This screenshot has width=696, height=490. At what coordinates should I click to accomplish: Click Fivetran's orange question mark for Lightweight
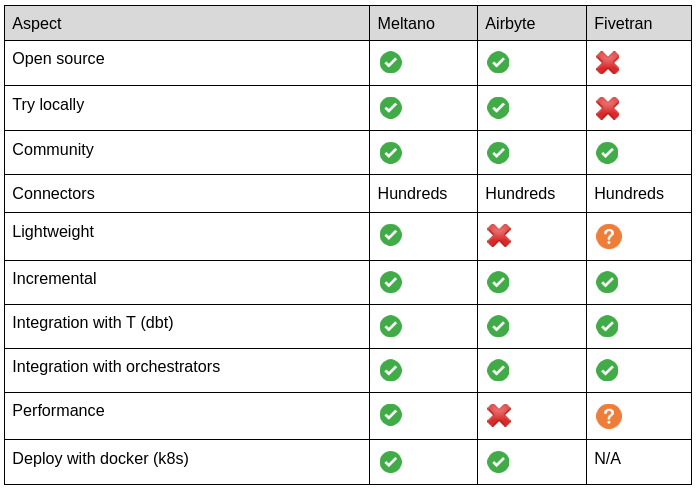click(608, 236)
